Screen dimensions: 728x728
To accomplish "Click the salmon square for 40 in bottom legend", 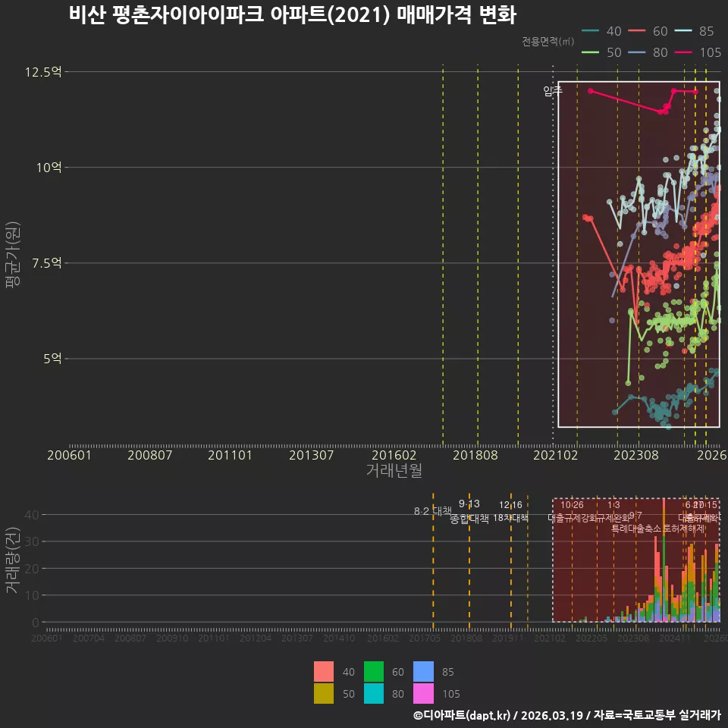I will click(324, 671).
